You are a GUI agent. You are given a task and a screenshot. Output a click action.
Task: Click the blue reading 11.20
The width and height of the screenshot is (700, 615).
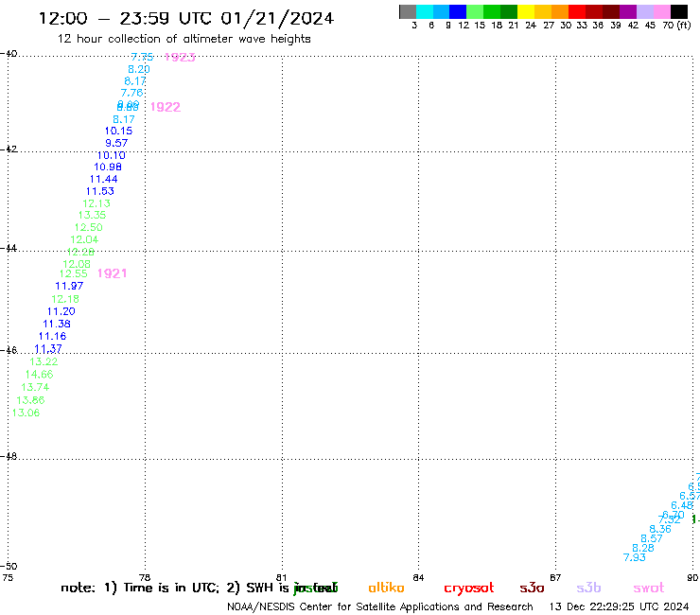[x=61, y=311]
